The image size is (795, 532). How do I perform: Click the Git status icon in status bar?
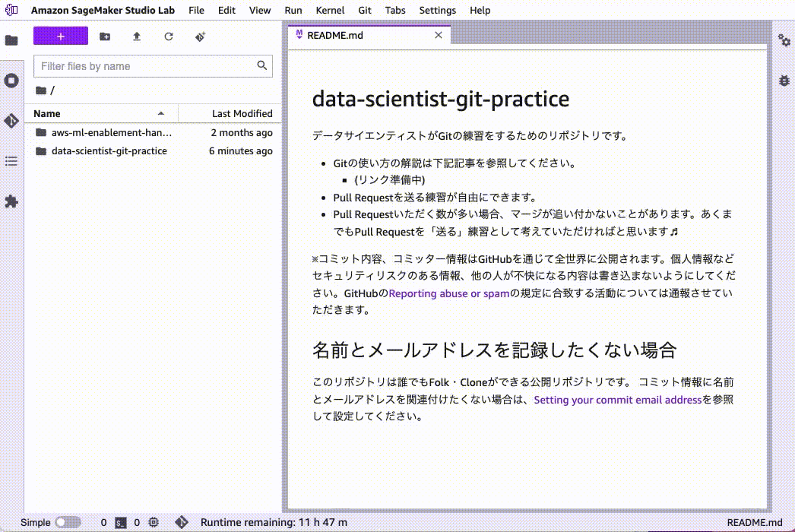182,522
